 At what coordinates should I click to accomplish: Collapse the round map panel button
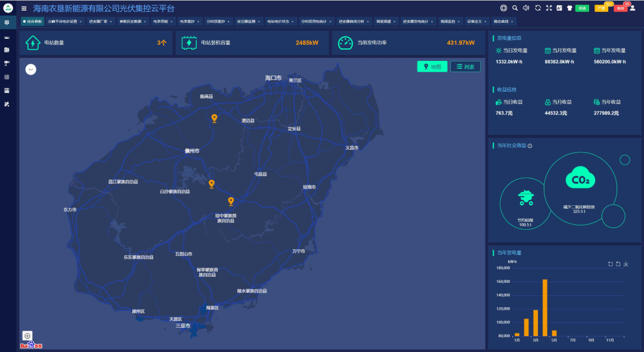click(31, 69)
